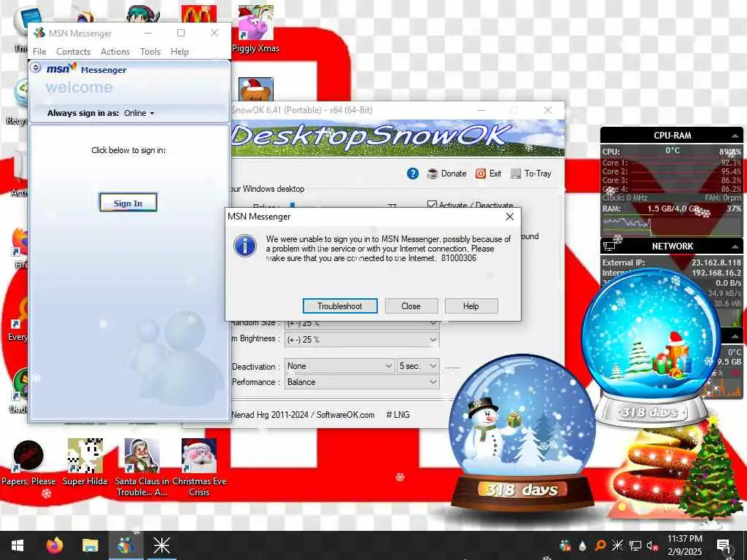Toggle the Activate / Deactivate checkbox

point(432,205)
